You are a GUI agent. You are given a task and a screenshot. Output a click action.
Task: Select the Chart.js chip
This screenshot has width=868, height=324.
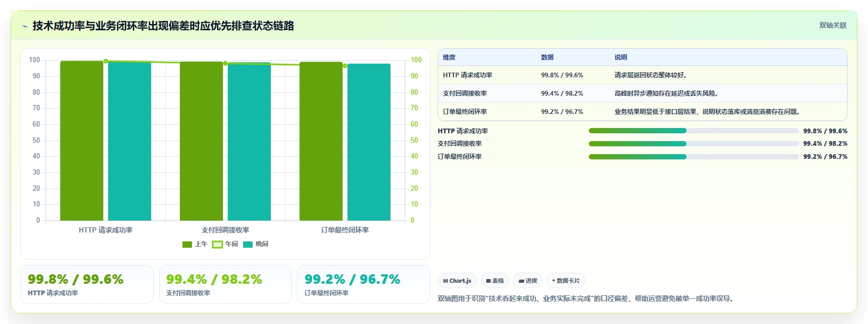coord(457,281)
